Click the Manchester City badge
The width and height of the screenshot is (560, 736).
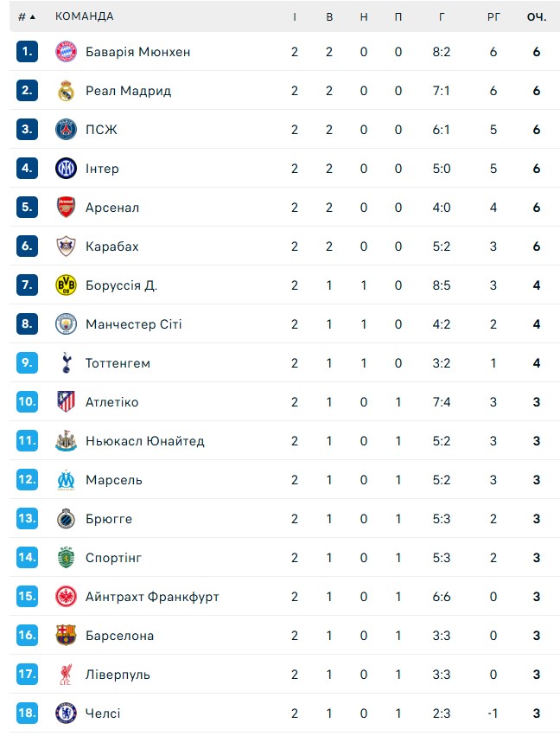(67, 324)
